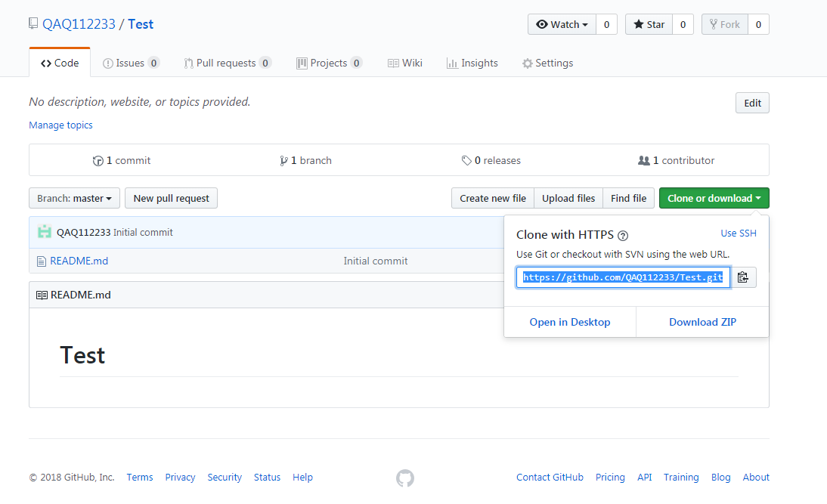View the 0 releases tag link
Viewport: 827px width, 504px height.
coord(491,160)
